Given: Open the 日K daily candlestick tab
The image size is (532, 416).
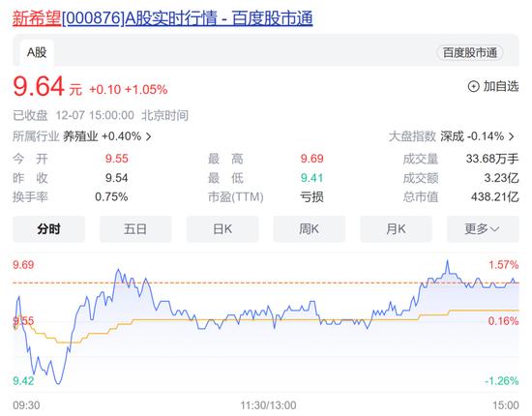Looking at the screenshot, I should tap(222, 229).
